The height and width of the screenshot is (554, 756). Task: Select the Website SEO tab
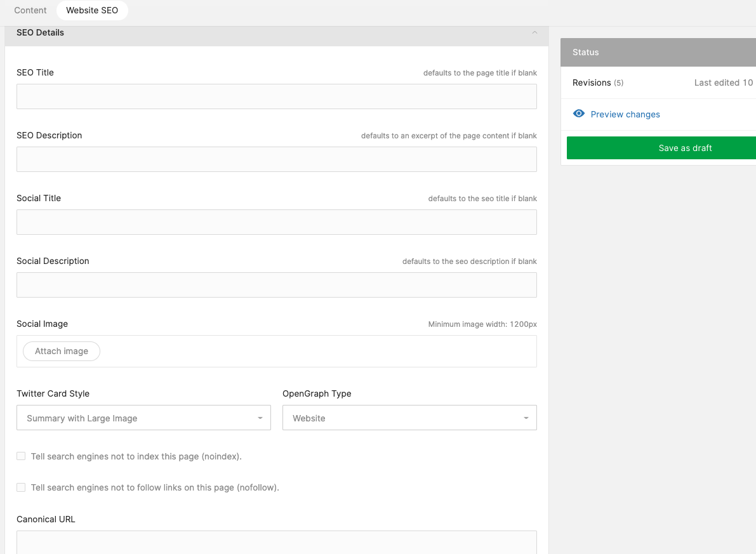[x=92, y=11]
